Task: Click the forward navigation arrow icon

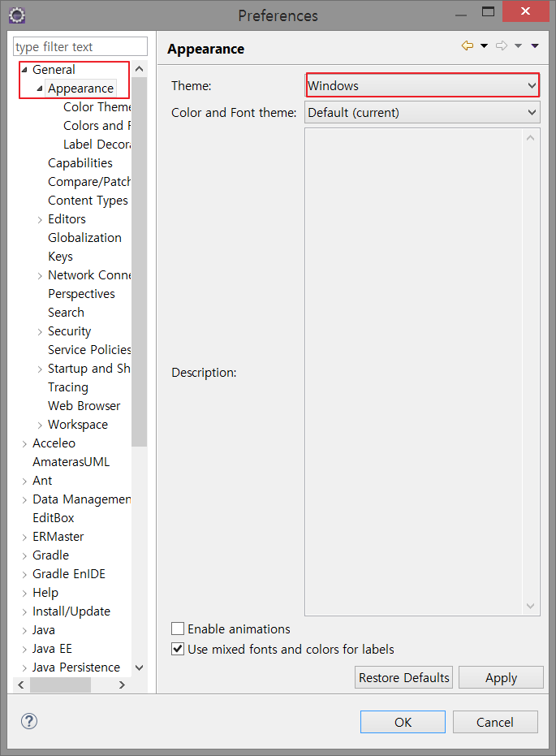Action: (502, 45)
